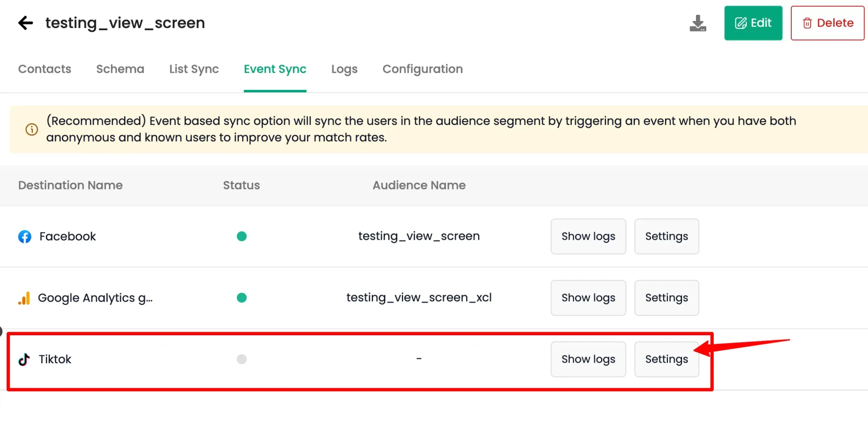Viewport: 868px width, 428px height.
Task: Click the Destination Name column header
Action: [x=70, y=185]
